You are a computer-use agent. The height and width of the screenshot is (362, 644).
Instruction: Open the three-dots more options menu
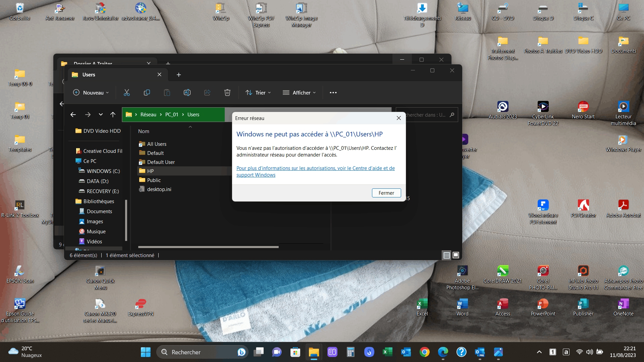point(333,93)
